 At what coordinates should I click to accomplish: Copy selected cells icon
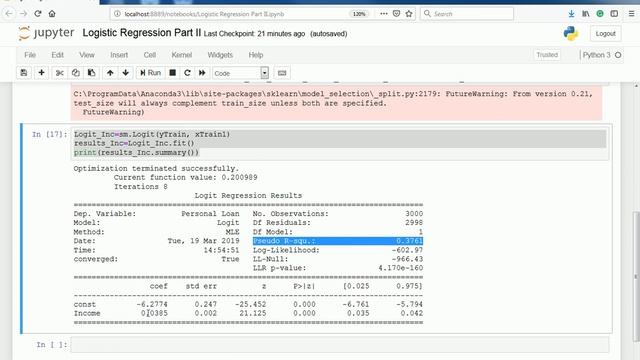pyautogui.click(x=76, y=73)
